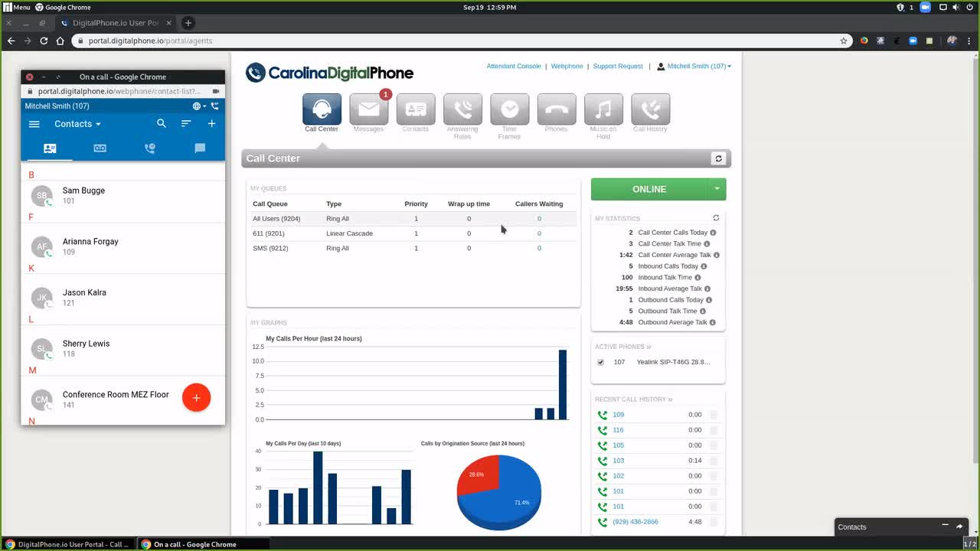Switch to the webphone voicemail tab

[100, 148]
